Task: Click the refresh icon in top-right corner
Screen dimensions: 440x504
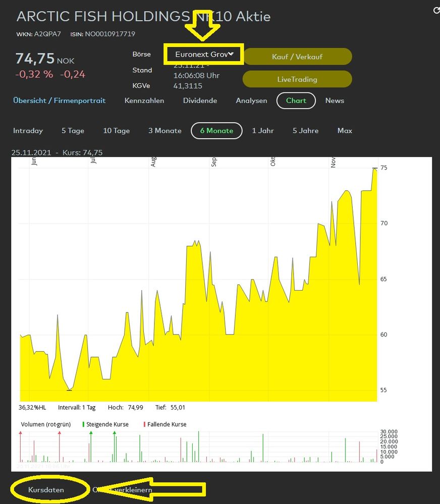Action: [x=436, y=10]
